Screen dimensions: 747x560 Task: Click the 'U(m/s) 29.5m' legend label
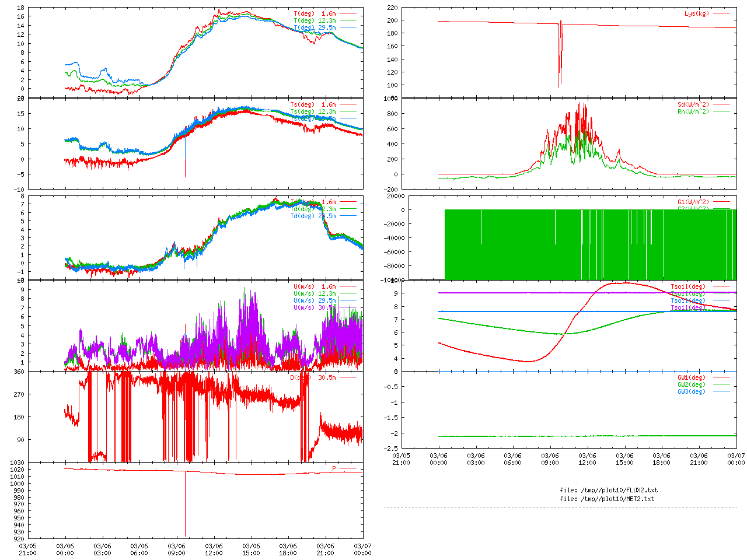pos(315,300)
